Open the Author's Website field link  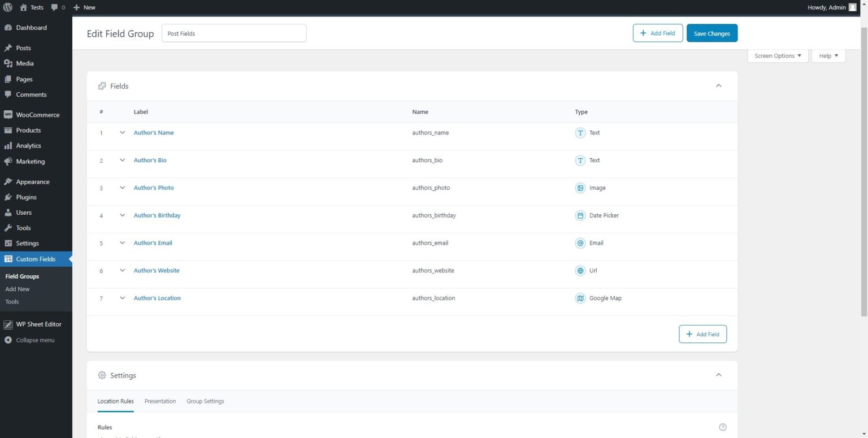[x=157, y=271]
